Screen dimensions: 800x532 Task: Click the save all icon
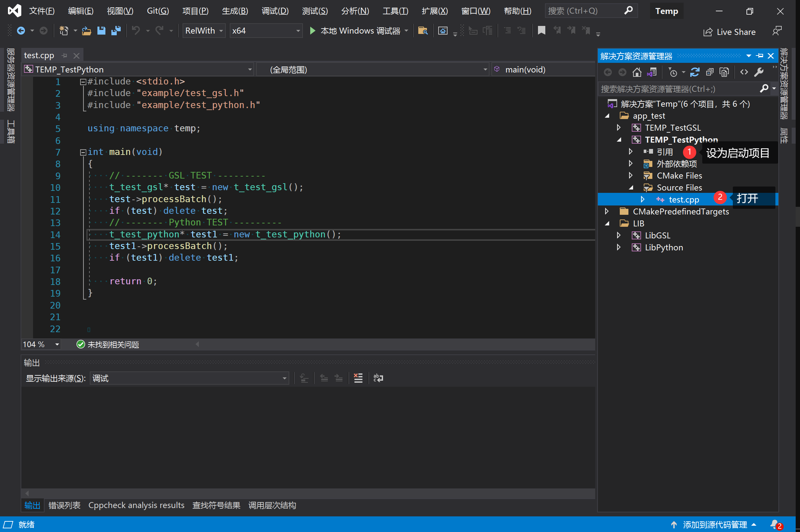(116, 31)
